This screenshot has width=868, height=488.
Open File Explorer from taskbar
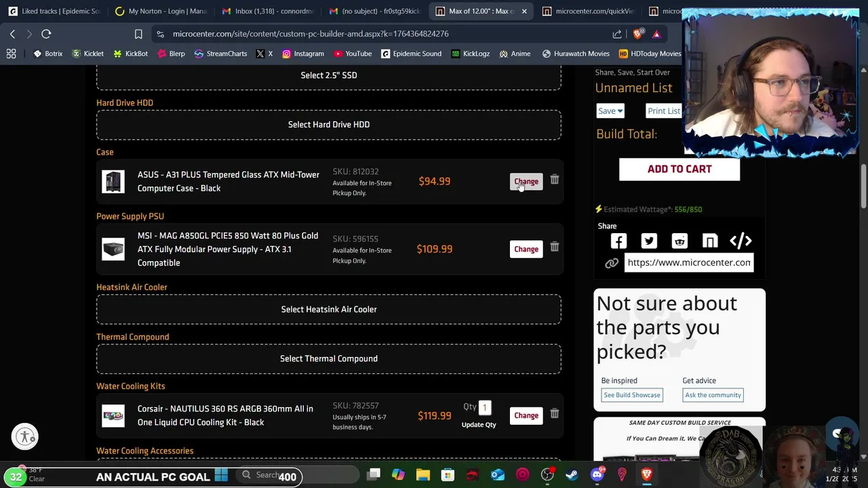[x=423, y=475]
